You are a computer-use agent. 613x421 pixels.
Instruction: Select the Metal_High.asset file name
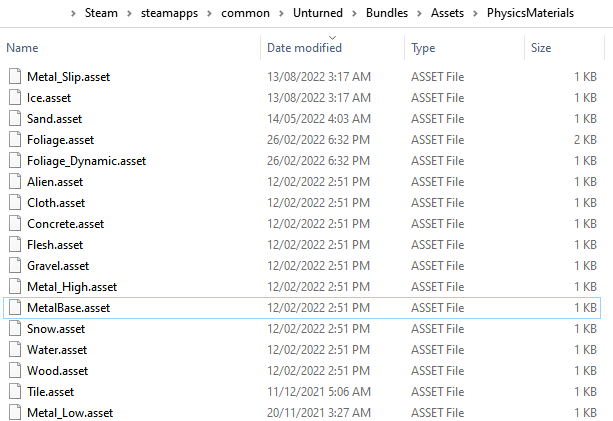point(72,287)
